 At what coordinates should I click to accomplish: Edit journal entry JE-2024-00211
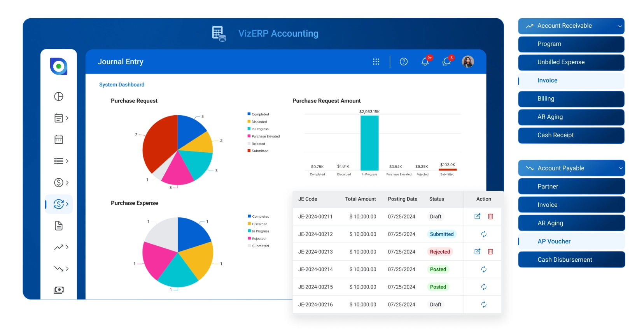478,216
